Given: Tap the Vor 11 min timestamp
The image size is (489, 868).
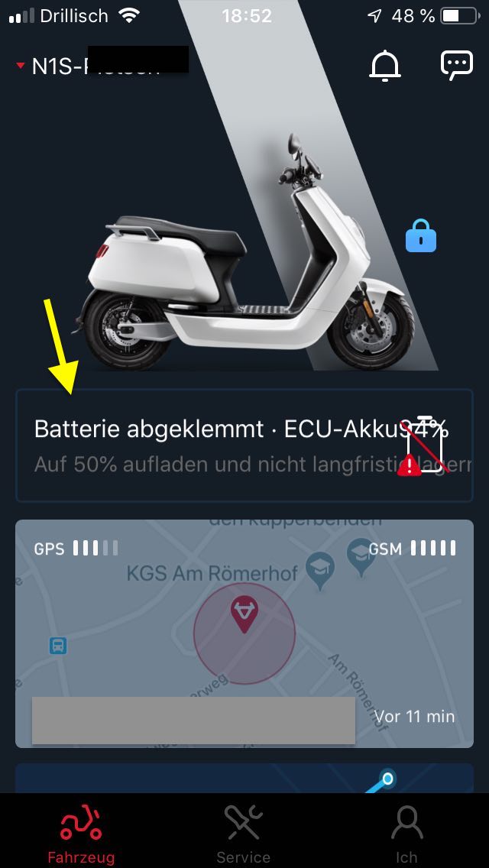Looking at the screenshot, I should point(414,716).
